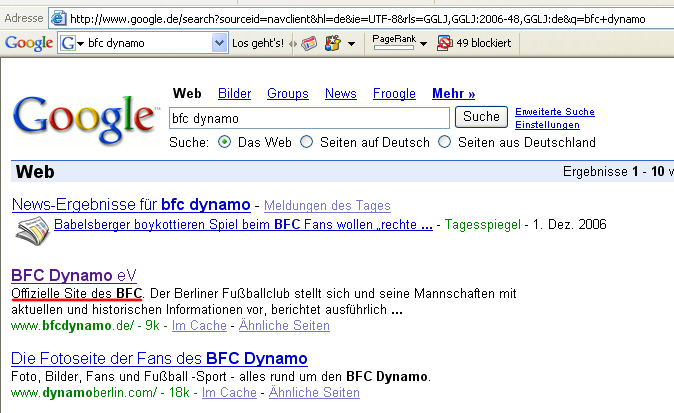
Task: Click the Google toolbar search text field
Action: pyautogui.click(x=149, y=43)
